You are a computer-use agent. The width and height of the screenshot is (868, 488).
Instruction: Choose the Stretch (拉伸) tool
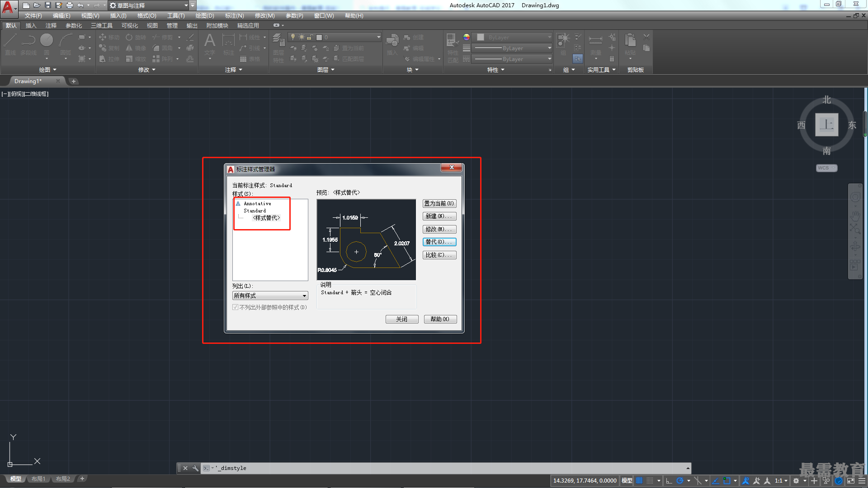(109, 59)
